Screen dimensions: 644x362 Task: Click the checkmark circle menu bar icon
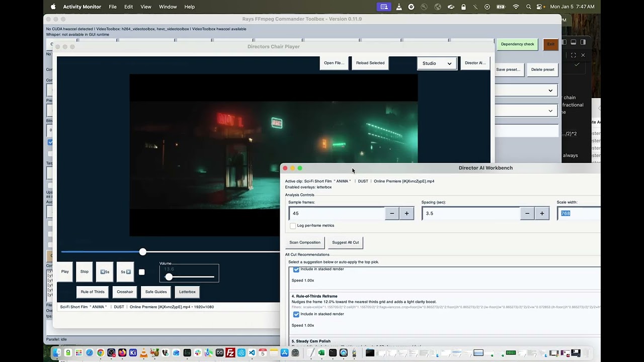coord(412,7)
